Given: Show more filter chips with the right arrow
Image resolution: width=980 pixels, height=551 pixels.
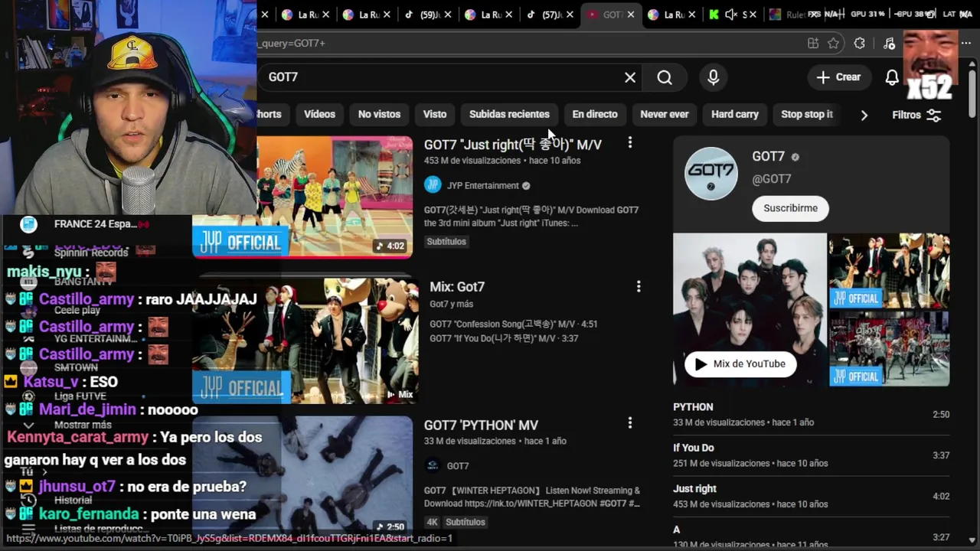Looking at the screenshot, I should [x=864, y=115].
